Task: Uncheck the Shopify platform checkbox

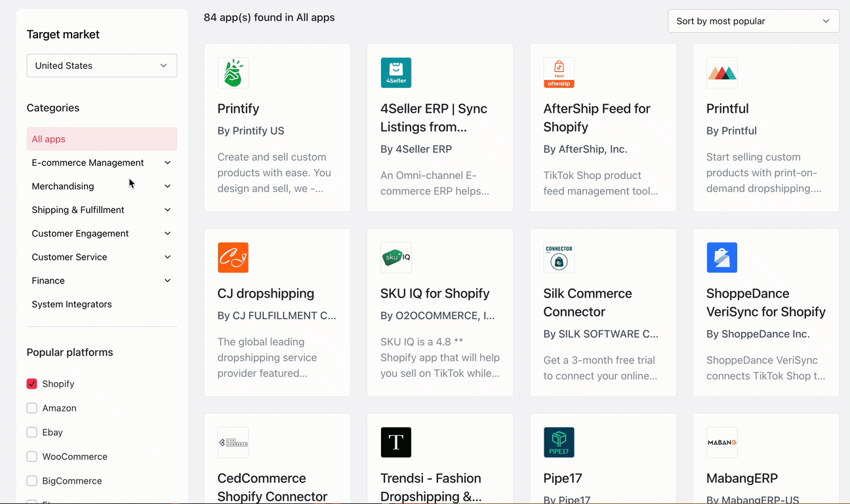Action: pyautogui.click(x=32, y=384)
